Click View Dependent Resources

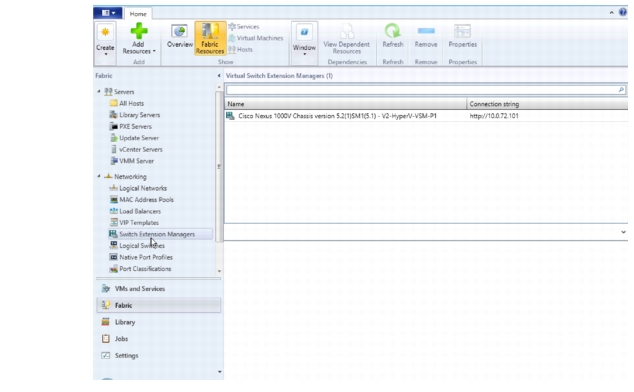pos(347,39)
